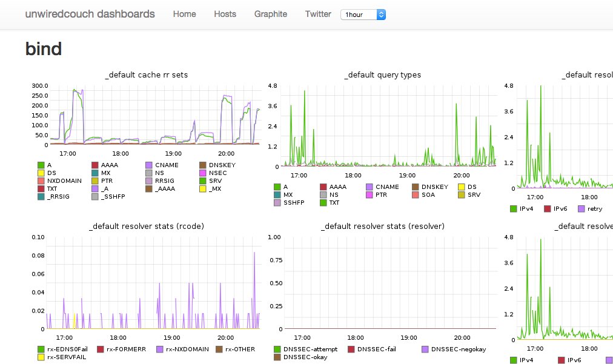The width and height of the screenshot is (613, 364).
Task: Click the teal MX swatch under cache rr sets
Action: pyautogui.click(x=95, y=173)
